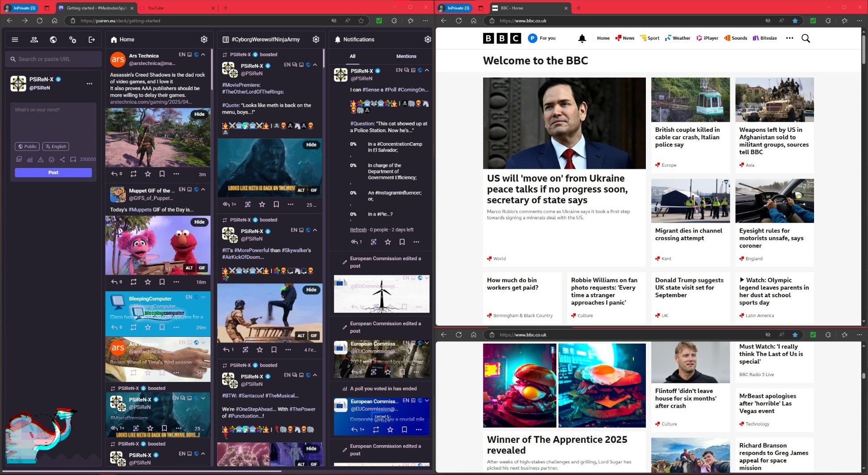
Task: Open Edge extensions in the Mastodon window
Action: [x=394, y=20]
